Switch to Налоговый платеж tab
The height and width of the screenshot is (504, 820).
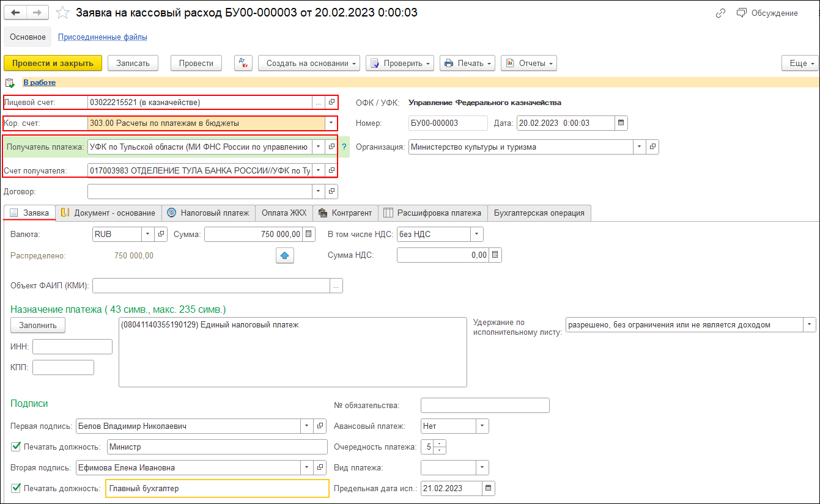point(209,213)
